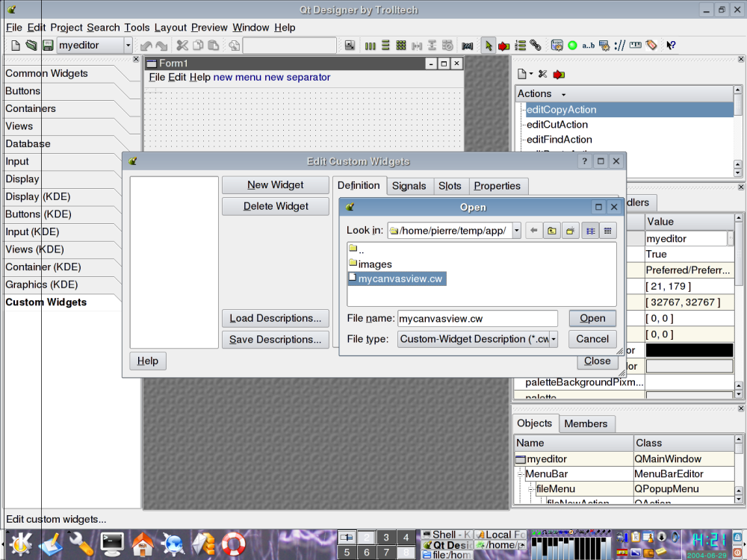Screen dimensions: 747x560
Task: Click the Cut scissors icon in main toolbar
Action: [182, 46]
